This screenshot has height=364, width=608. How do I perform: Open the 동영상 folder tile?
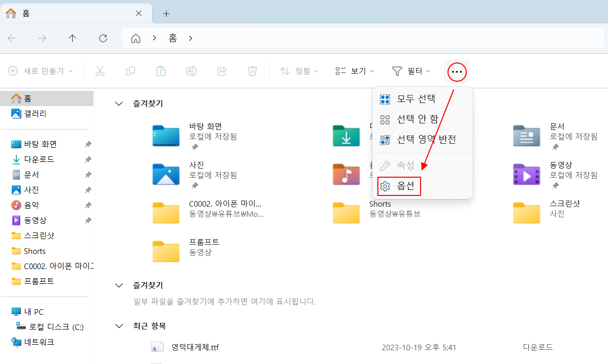[x=555, y=175]
